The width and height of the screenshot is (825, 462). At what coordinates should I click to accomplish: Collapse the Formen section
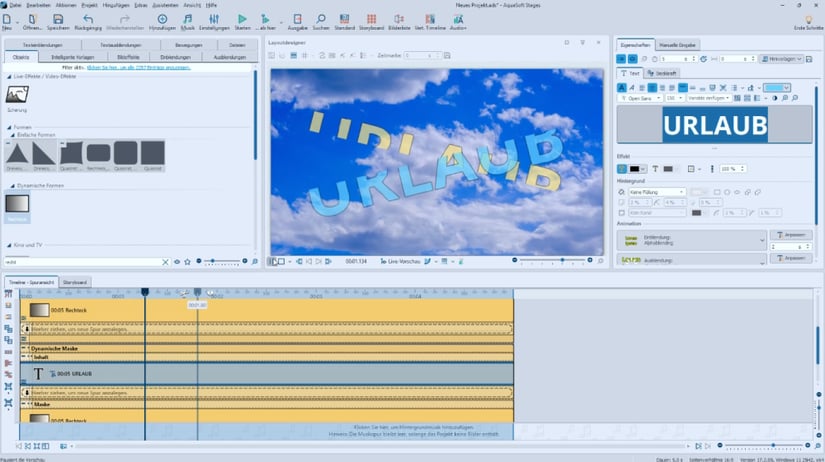[9, 127]
